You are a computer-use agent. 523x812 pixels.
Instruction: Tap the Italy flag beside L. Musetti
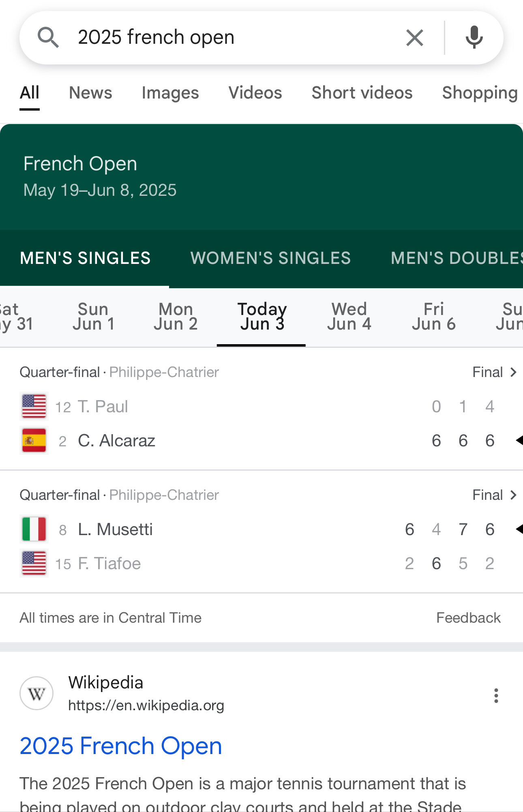(x=34, y=529)
